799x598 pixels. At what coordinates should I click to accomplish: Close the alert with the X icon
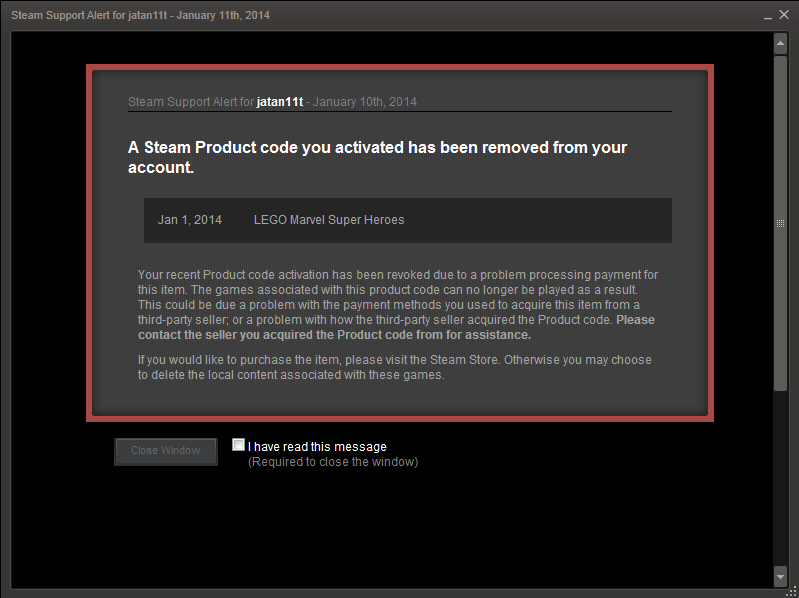784,15
